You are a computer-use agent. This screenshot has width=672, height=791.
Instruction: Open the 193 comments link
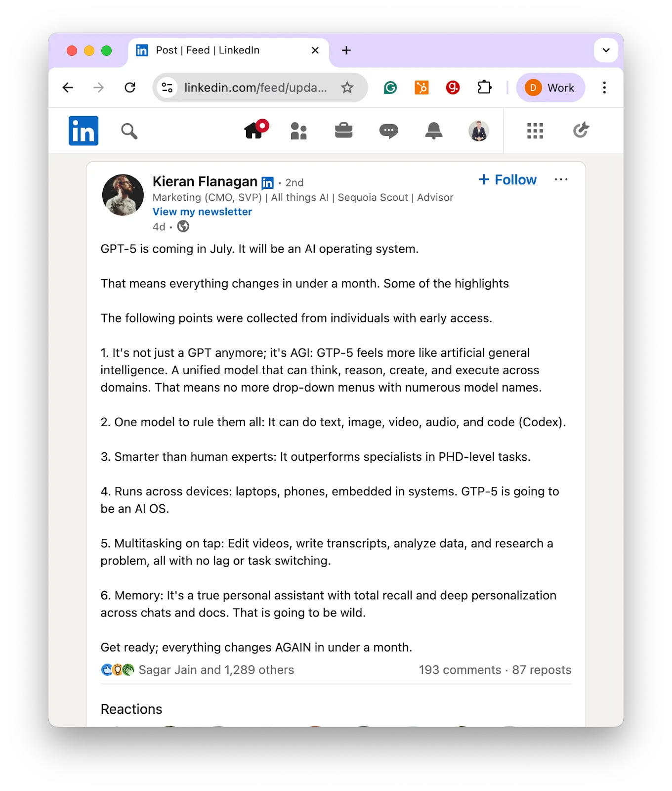coord(460,670)
